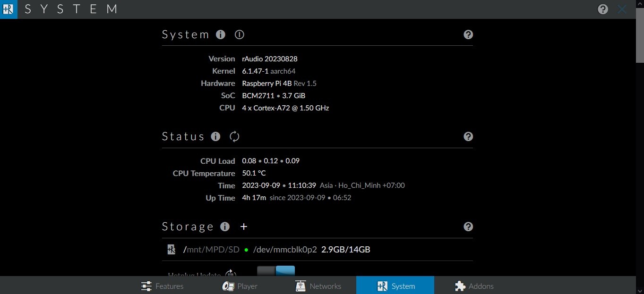The height and width of the screenshot is (294, 644).
Task: Switch to the Player tab
Action: click(240, 286)
